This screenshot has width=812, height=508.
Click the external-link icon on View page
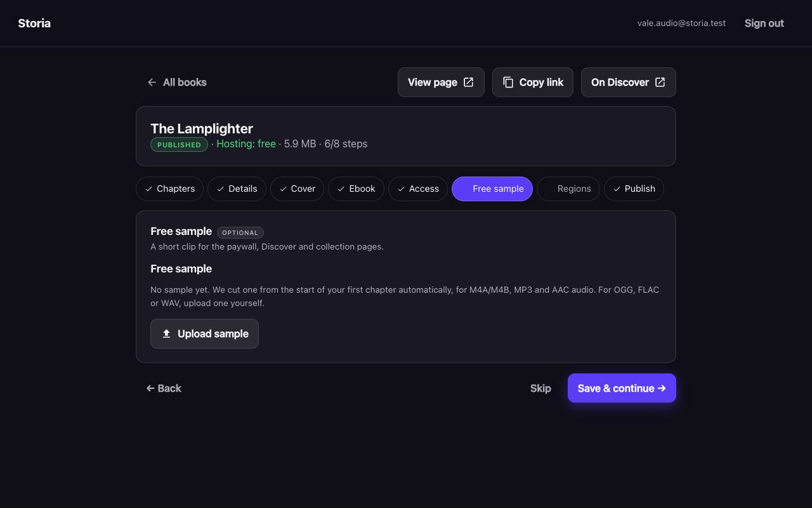click(x=468, y=82)
